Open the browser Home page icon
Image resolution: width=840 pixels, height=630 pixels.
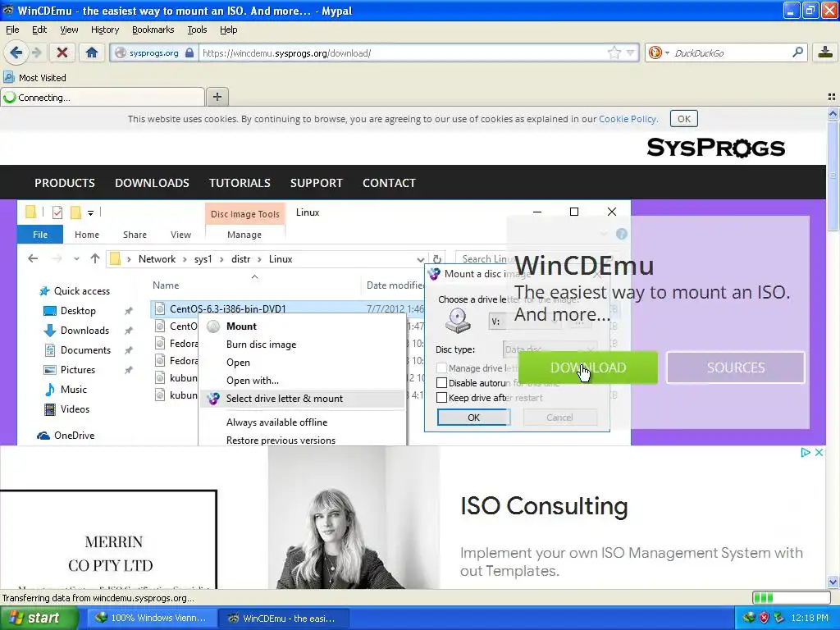92,52
